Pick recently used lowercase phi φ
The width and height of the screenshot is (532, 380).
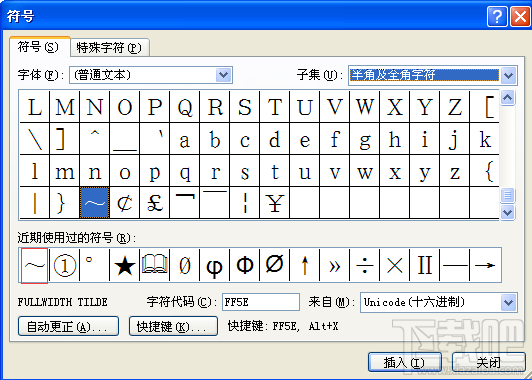214,265
